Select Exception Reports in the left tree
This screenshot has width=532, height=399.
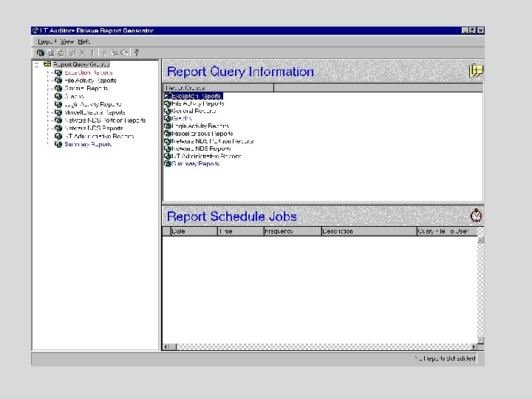pyautogui.click(x=88, y=72)
